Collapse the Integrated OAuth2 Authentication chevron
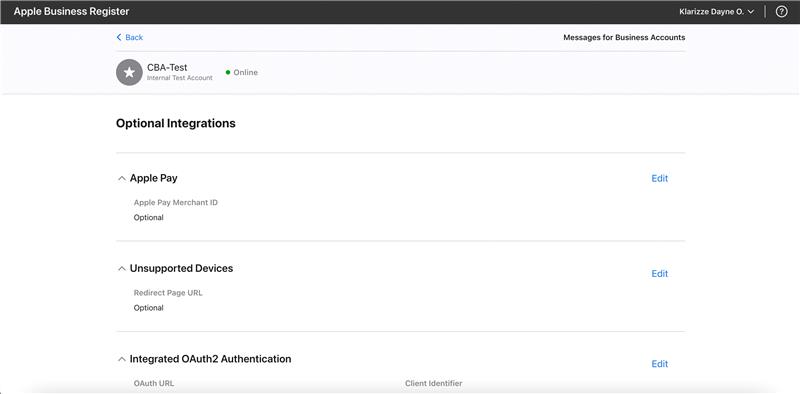800x394 pixels. (121, 359)
